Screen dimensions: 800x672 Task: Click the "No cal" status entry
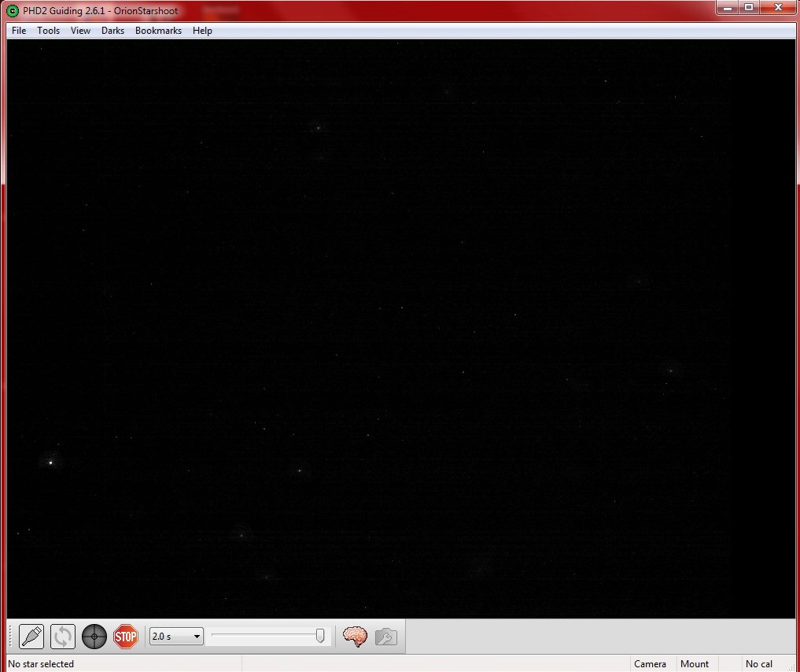click(x=758, y=664)
